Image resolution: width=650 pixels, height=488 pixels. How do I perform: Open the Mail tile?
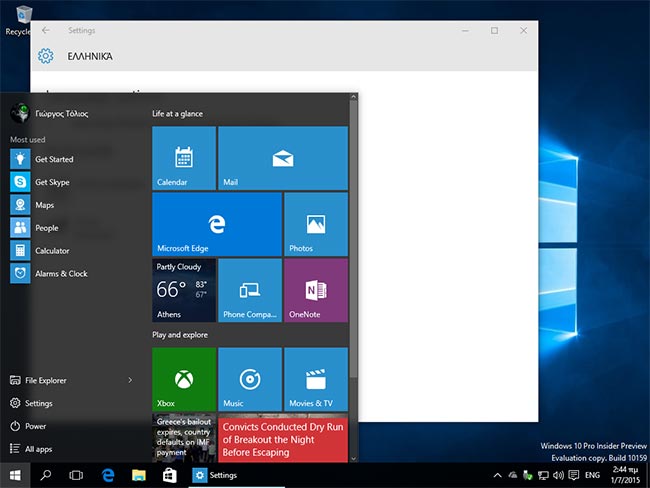click(283, 158)
